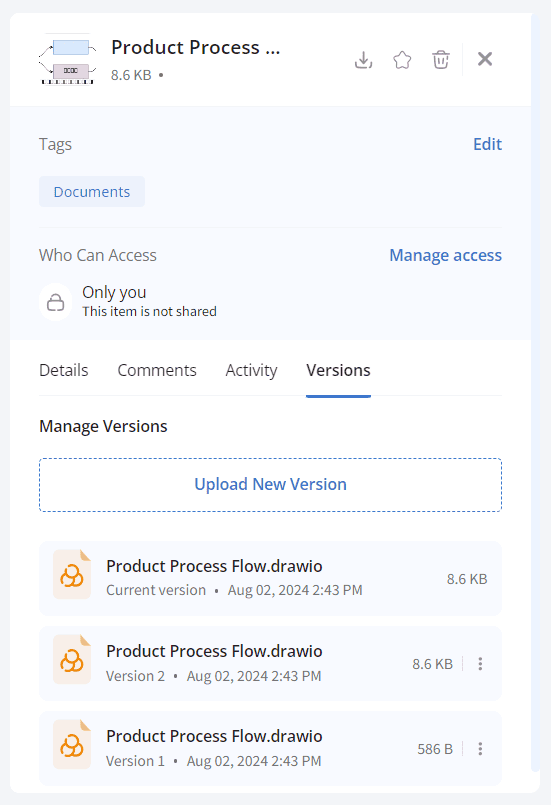Image resolution: width=551 pixels, height=805 pixels.
Task: Click Upload New Version button
Action: [x=271, y=485]
